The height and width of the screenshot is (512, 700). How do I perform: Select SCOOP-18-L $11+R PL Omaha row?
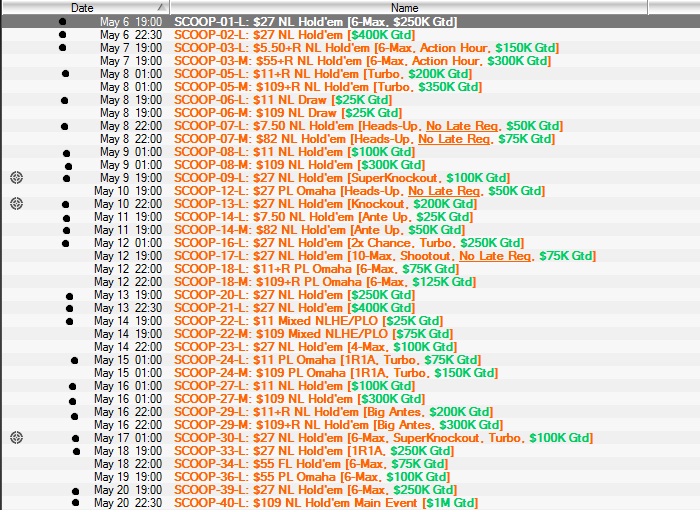(350, 269)
